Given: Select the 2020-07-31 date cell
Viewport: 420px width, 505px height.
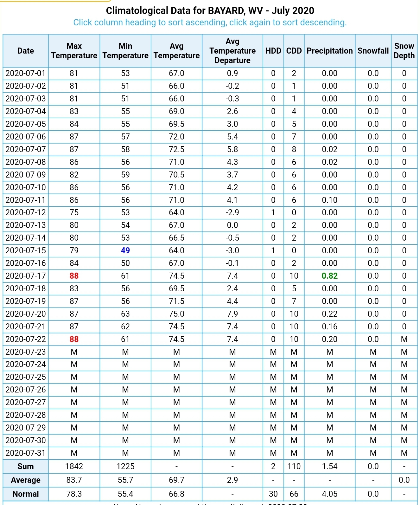Looking at the screenshot, I should point(26,453).
